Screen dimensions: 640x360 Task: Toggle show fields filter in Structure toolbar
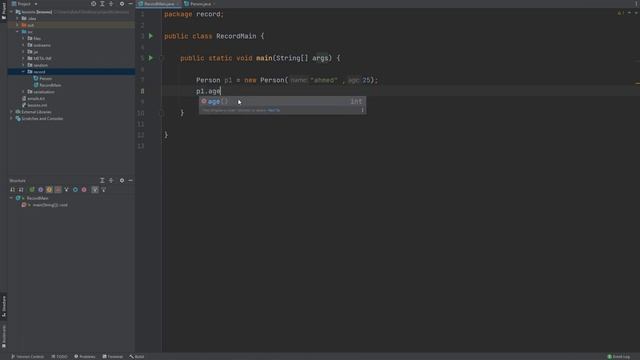point(58,189)
